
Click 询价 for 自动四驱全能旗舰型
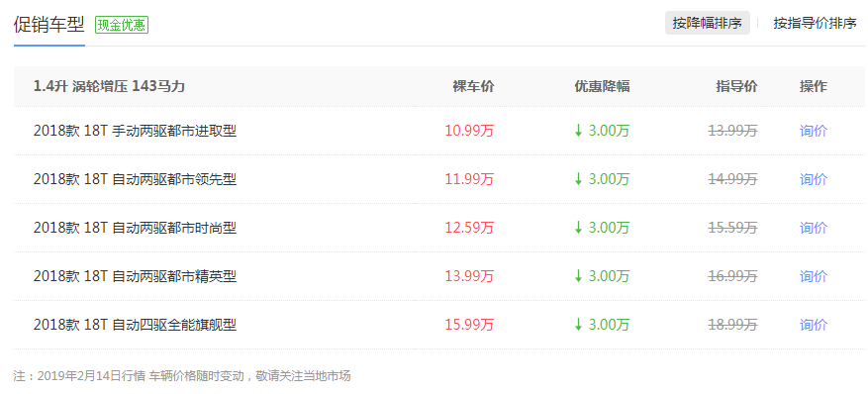pyautogui.click(x=814, y=325)
